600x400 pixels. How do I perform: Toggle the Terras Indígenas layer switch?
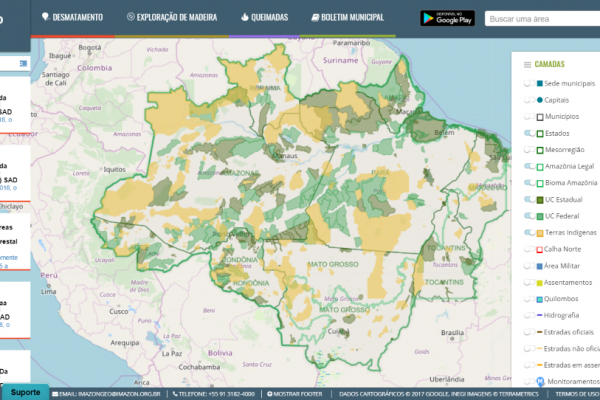coord(528,232)
